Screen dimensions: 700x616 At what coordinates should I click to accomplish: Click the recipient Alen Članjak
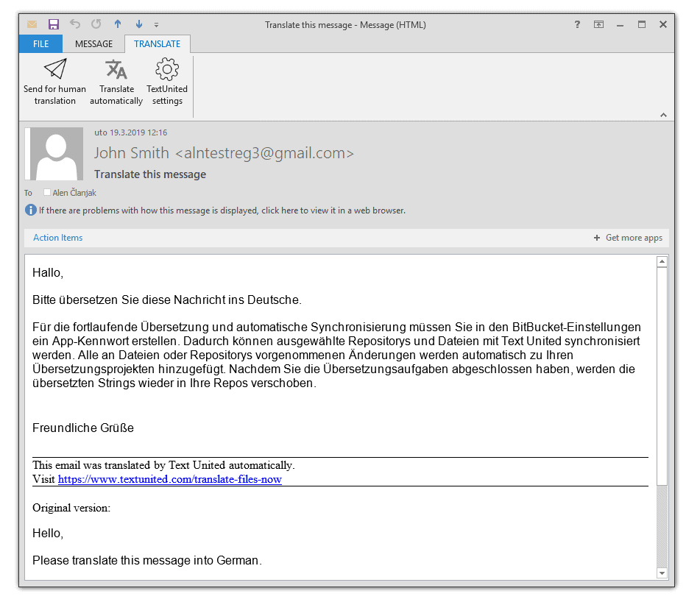(x=74, y=193)
